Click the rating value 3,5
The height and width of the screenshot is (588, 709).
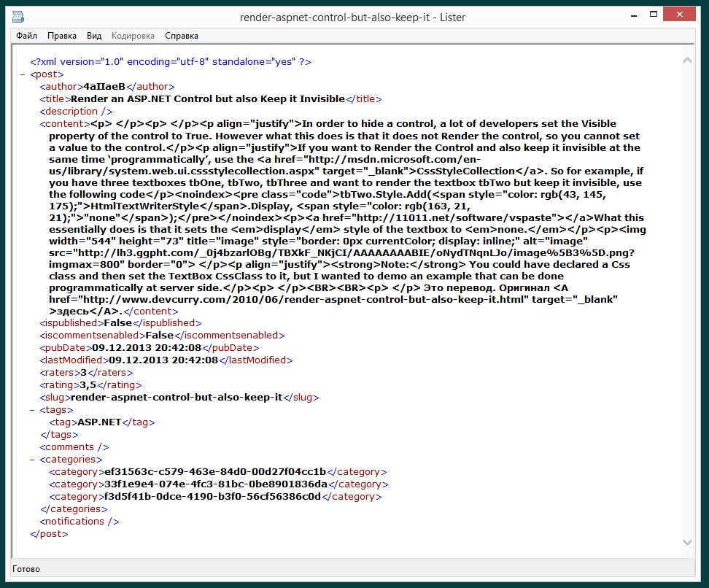88,385
